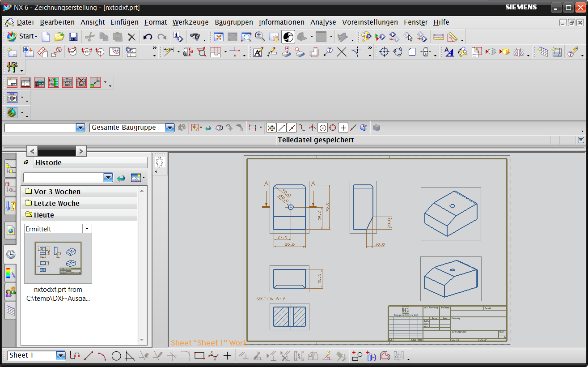The height and width of the screenshot is (367, 588).
Task: Click the measure distance ruler icon
Action: [x=438, y=37]
